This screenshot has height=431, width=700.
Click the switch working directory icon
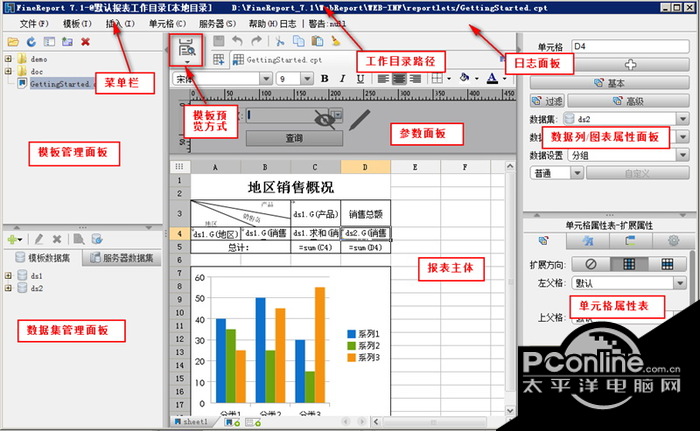[49, 42]
